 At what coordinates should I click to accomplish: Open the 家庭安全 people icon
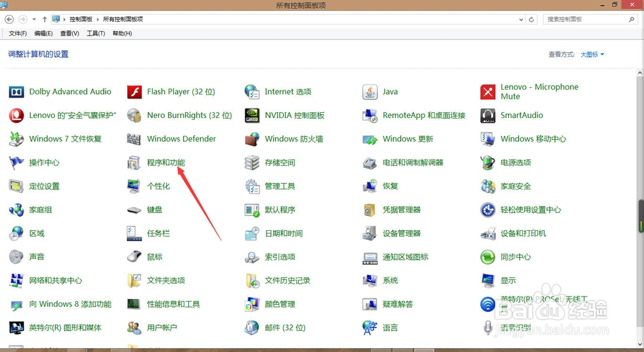tap(488, 186)
